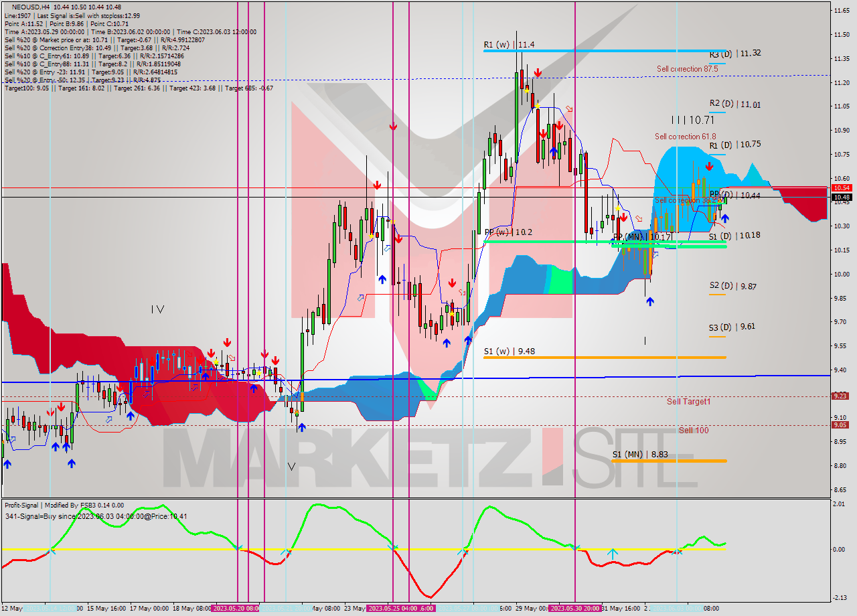Select the 'S1 (MN) | 8.83' label

[640, 455]
